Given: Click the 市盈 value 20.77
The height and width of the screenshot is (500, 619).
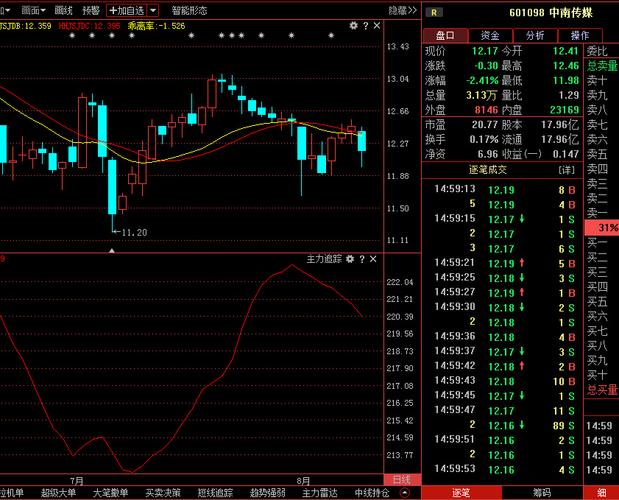Looking at the screenshot, I should (485, 125).
